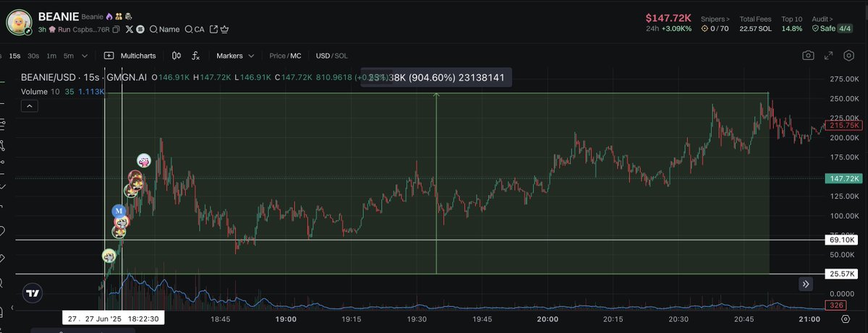
Task: Search by Name on the token
Action: coord(164,30)
